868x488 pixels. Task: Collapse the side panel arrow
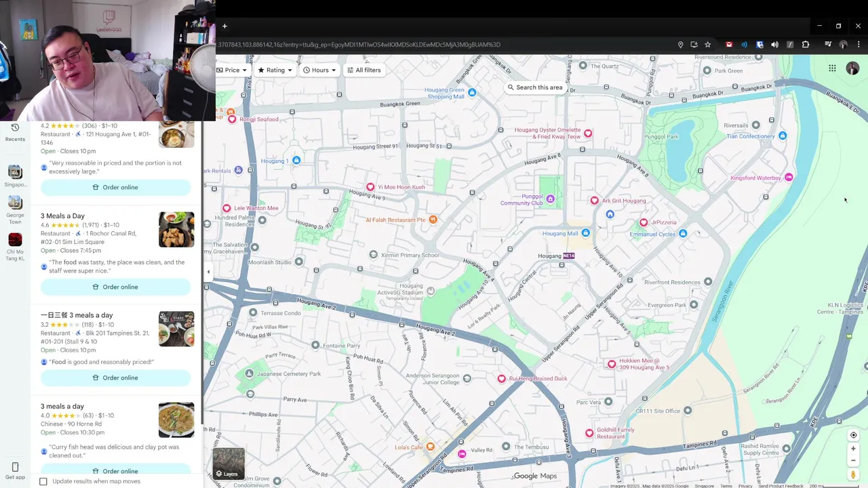208,272
